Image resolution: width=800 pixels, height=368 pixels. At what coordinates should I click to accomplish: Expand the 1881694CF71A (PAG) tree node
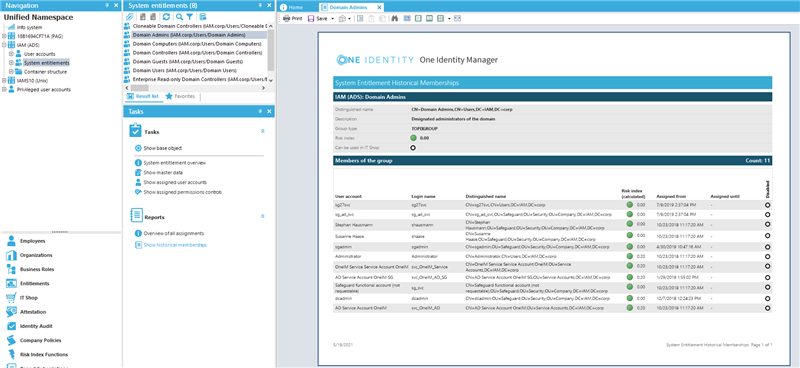point(4,36)
